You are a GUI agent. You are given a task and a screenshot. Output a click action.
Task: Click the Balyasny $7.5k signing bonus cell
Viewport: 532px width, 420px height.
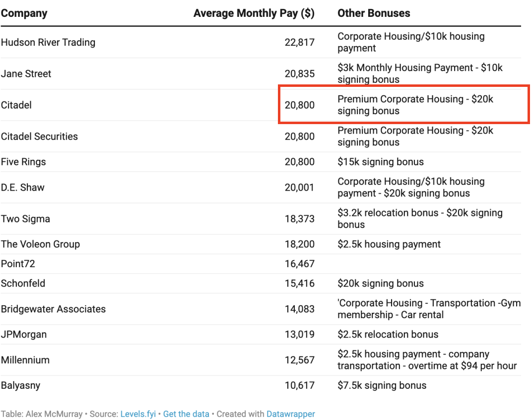pyautogui.click(x=382, y=385)
